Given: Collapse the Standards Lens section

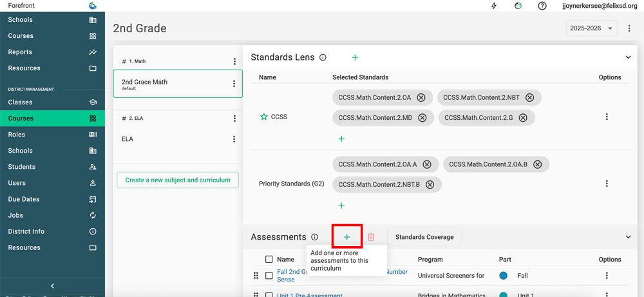Looking at the screenshot, I should [x=628, y=57].
